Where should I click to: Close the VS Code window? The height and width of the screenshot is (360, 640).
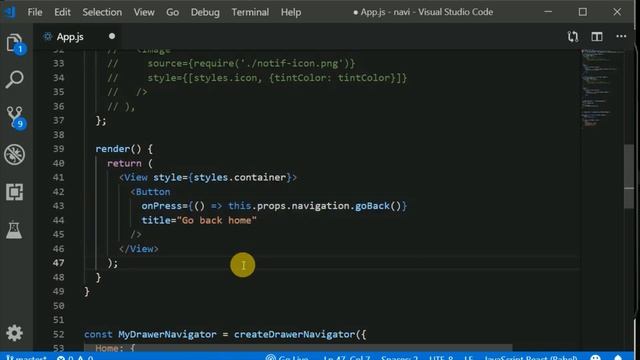[617, 12]
